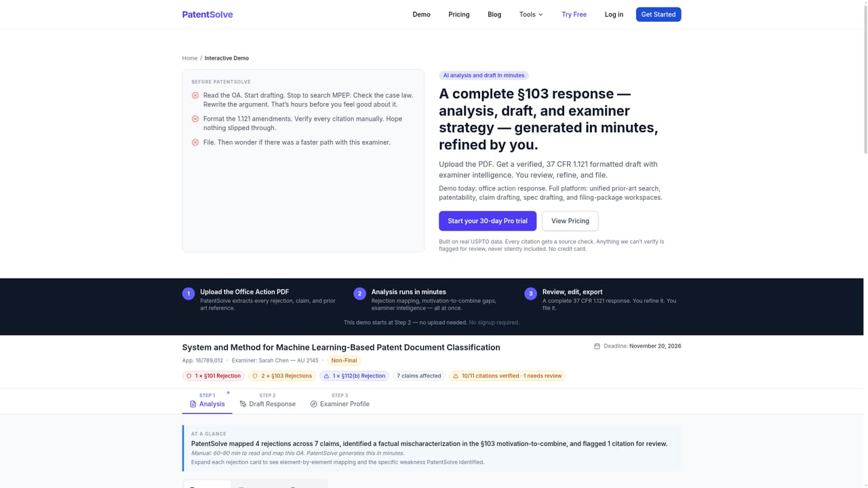Click the Tools chevron arrow
Screen dimensions: 868x488
(x=540, y=14)
